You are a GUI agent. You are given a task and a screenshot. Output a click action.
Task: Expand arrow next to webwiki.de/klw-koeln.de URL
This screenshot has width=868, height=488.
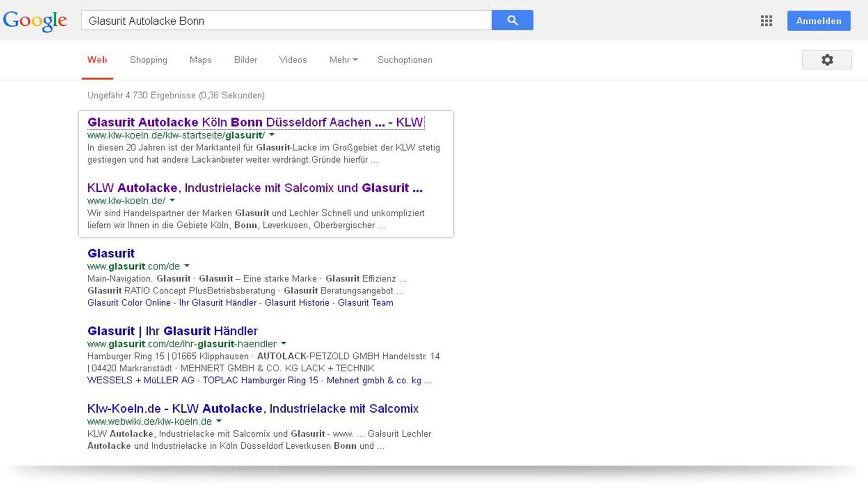pyautogui.click(x=219, y=421)
